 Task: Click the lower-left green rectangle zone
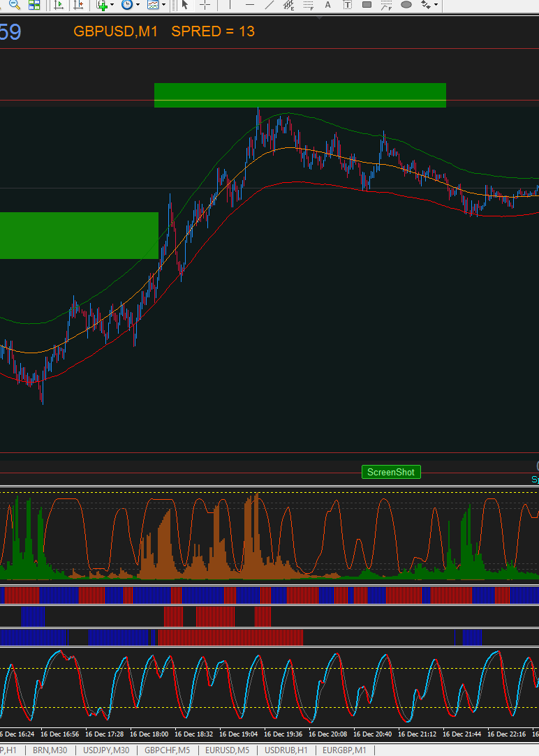pos(79,235)
